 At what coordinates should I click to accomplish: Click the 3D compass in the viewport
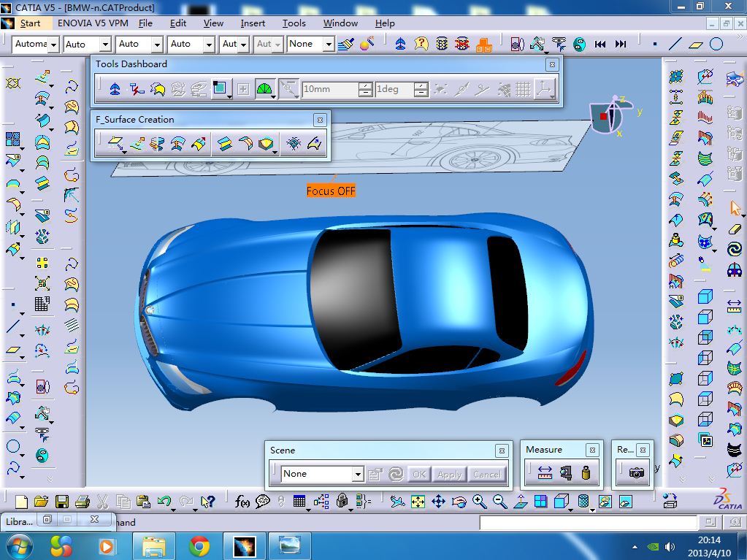coord(611,115)
